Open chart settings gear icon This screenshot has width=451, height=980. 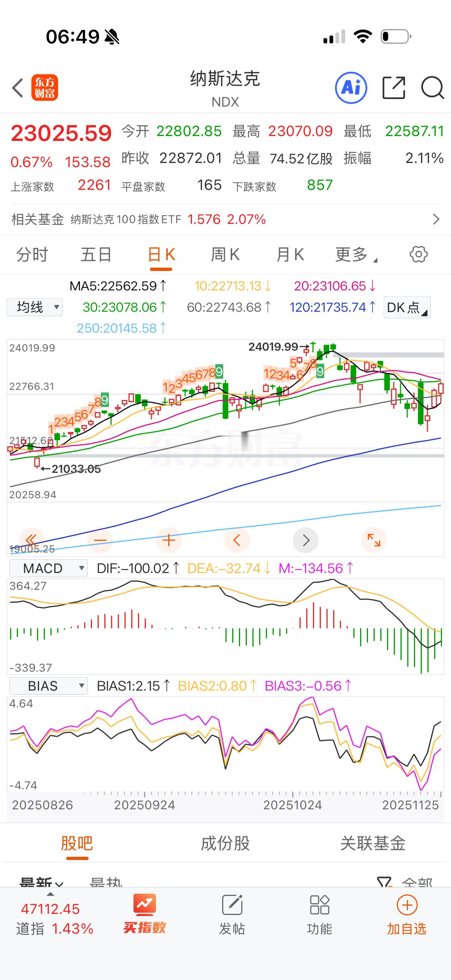418,254
